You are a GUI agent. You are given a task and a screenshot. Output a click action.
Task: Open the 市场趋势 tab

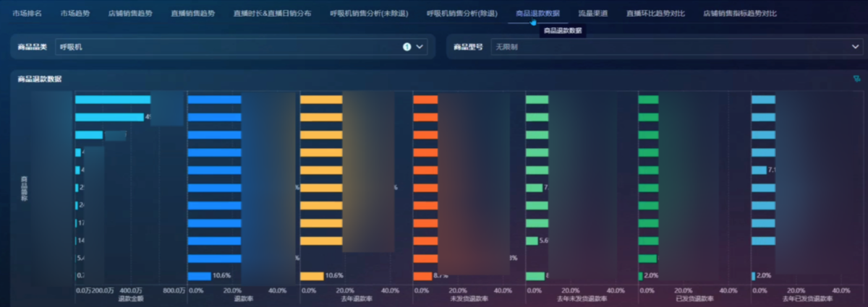75,13
